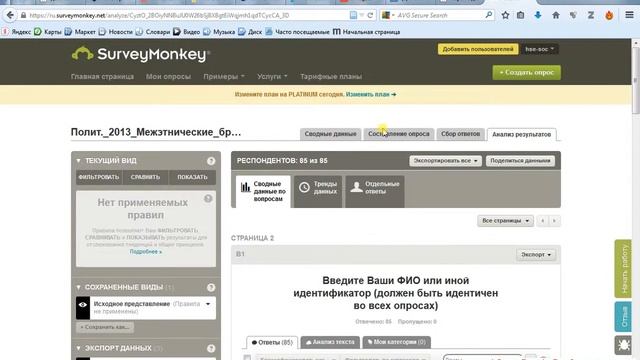Open Изменить план link
640x360 pixels.
(x=371, y=94)
